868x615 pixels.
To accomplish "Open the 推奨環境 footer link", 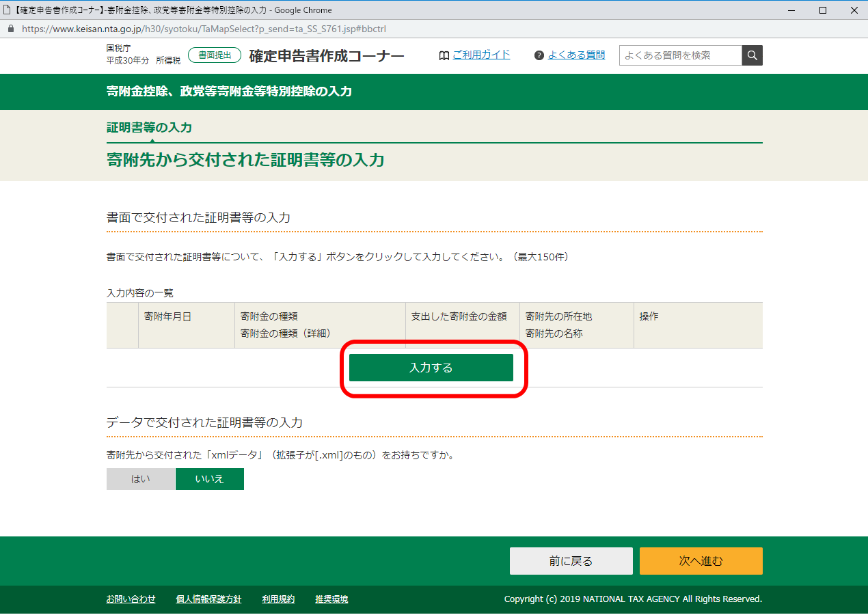I will [331, 599].
